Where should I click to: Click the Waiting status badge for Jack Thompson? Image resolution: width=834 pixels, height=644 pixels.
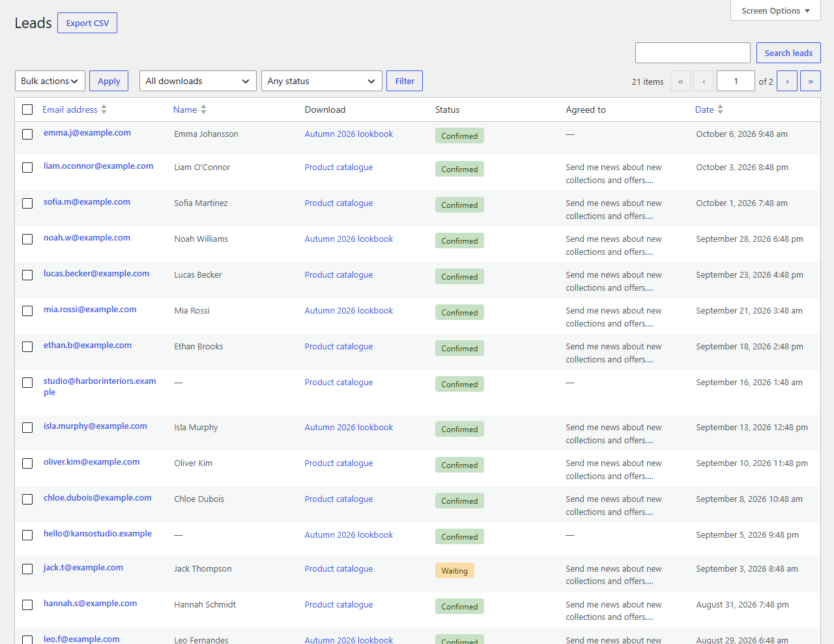(454, 570)
